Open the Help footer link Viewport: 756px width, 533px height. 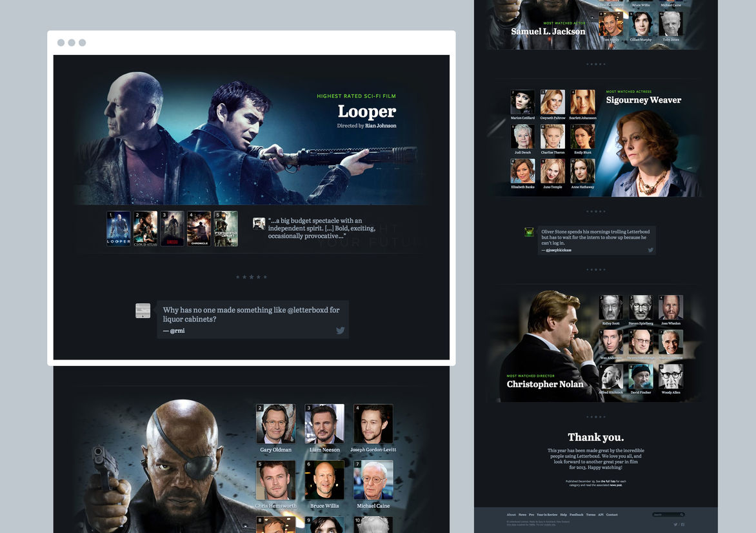click(564, 515)
